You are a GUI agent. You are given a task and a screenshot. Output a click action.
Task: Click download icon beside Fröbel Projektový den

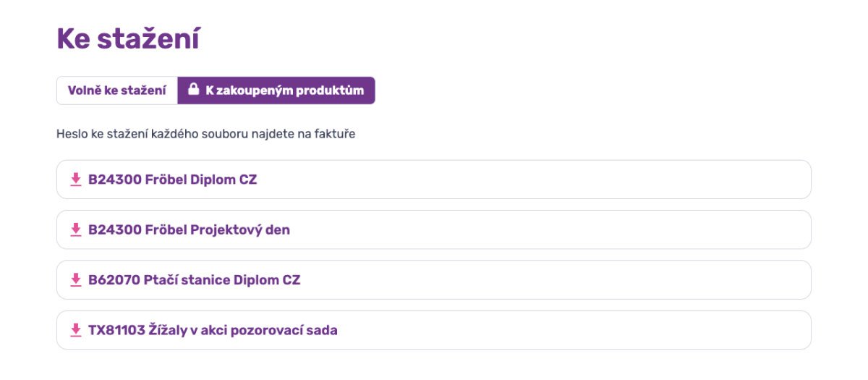click(75, 229)
